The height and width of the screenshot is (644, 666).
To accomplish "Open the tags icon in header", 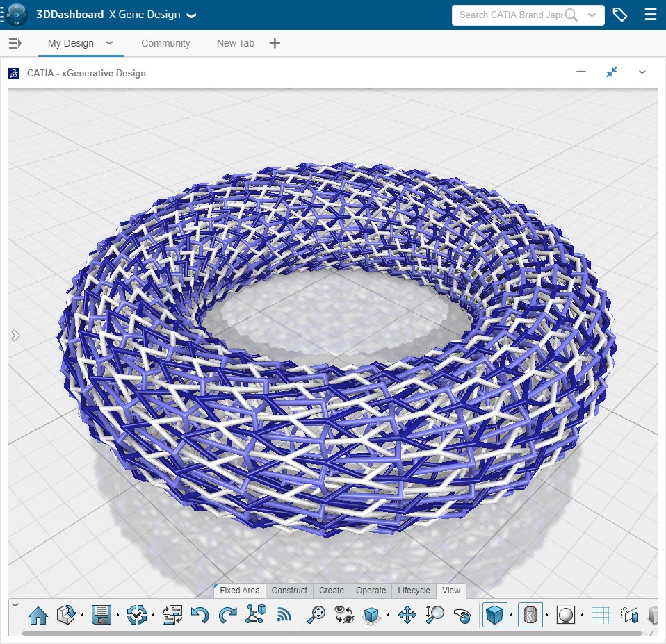I will 619,15.
